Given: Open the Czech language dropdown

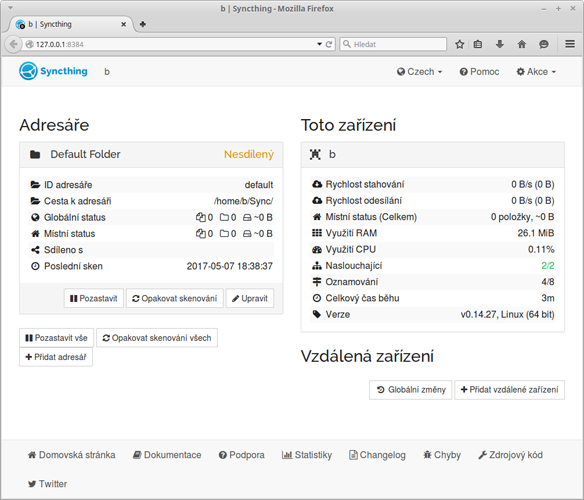Looking at the screenshot, I should pos(419,72).
